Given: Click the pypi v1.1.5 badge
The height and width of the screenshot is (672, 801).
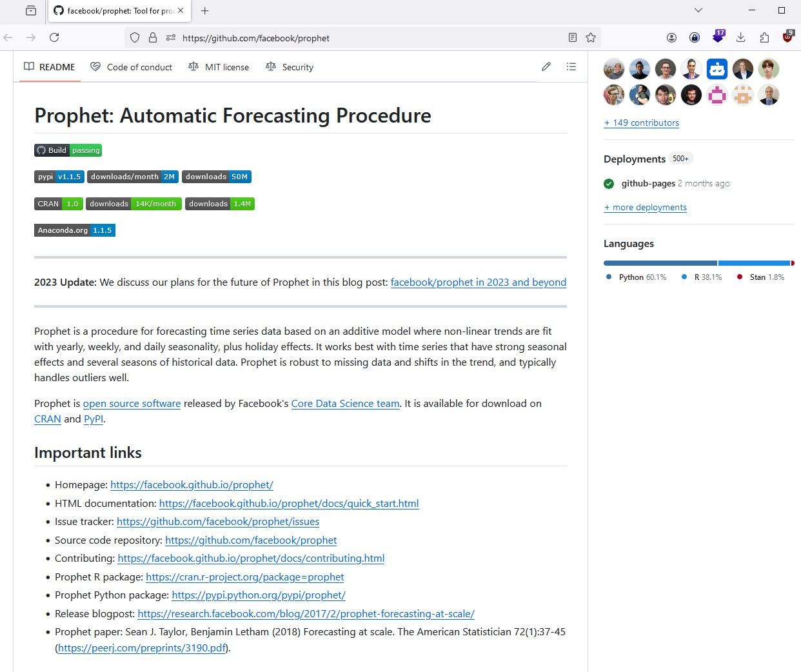Looking at the screenshot, I should (59, 177).
